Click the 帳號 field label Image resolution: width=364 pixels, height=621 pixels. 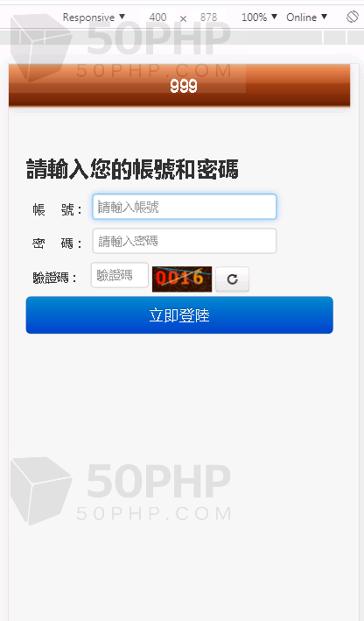tap(57, 209)
